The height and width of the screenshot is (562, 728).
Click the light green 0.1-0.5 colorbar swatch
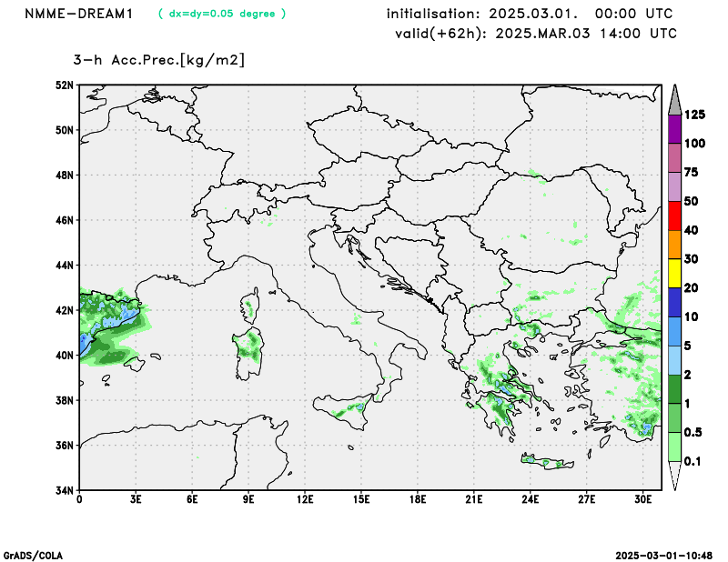click(x=674, y=447)
